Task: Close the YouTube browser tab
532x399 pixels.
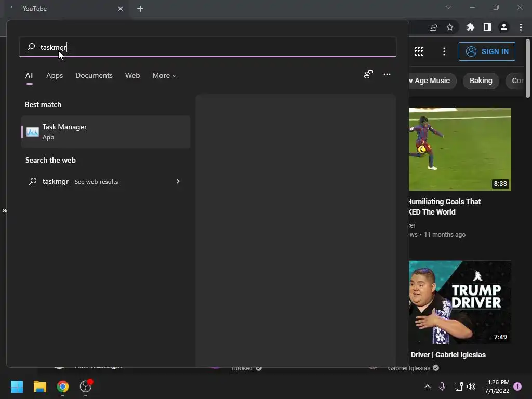Action: (121, 9)
